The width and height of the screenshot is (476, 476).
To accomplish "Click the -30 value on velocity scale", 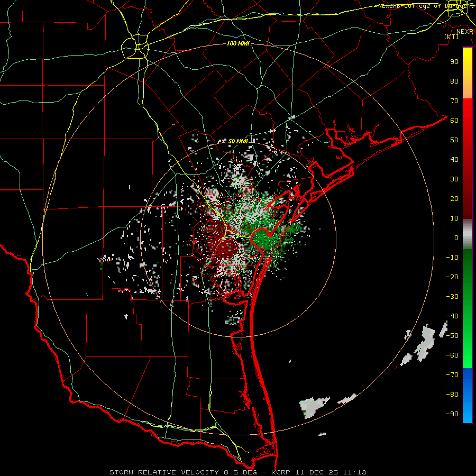I will pyautogui.click(x=452, y=297).
